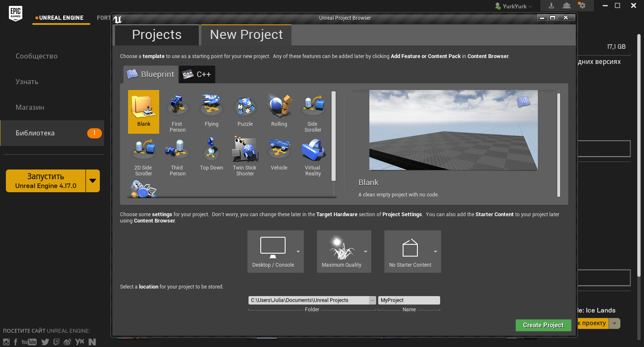Click the Blank template preview image

[454, 130]
